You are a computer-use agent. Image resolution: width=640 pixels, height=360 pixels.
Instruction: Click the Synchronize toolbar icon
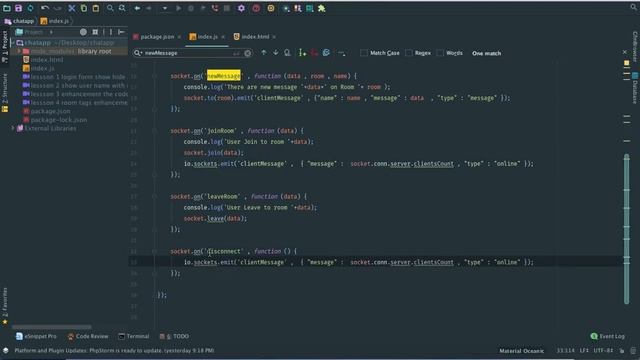tap(30, 8)
